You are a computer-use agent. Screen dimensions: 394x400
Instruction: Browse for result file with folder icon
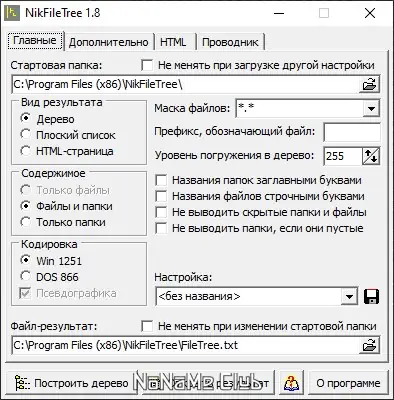coord(369,345)
